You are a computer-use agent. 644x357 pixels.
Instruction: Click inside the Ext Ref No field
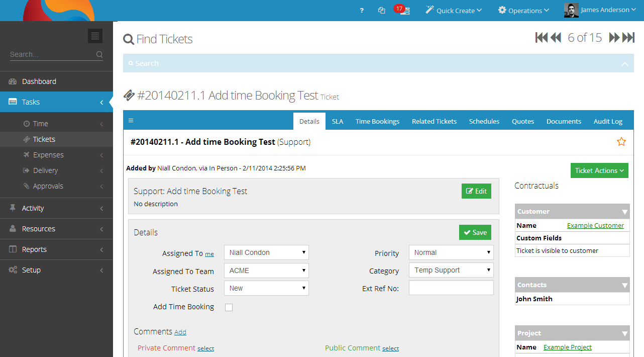coord(451,287)
